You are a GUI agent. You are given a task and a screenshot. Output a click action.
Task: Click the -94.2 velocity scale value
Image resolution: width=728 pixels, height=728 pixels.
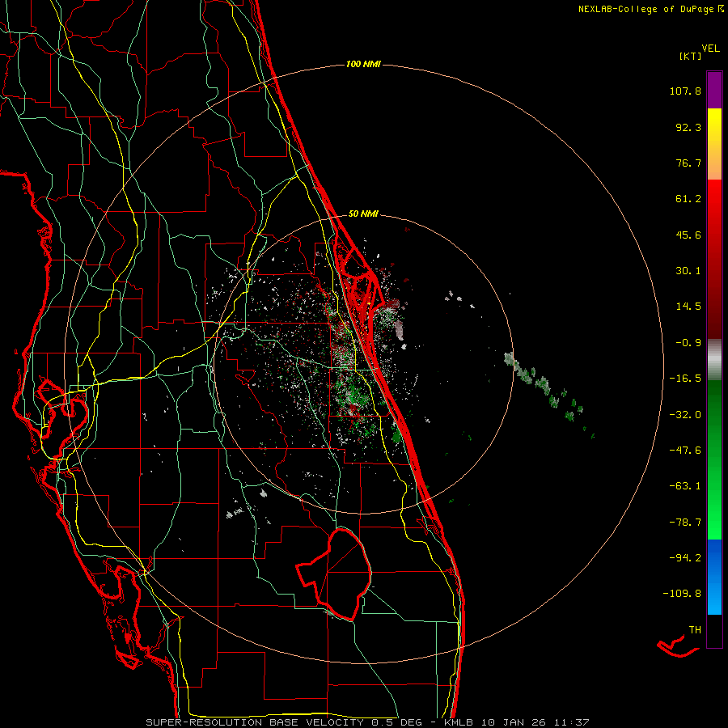(x=685, y=557)
